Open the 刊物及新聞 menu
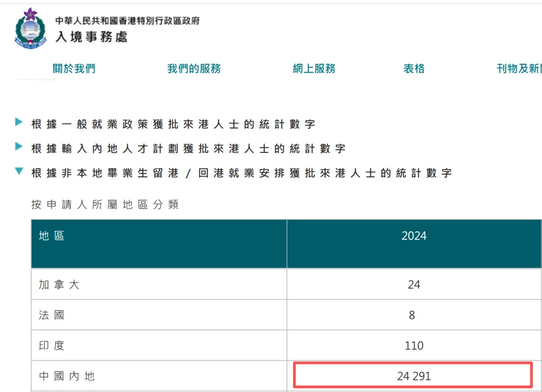 coord(522,69)
